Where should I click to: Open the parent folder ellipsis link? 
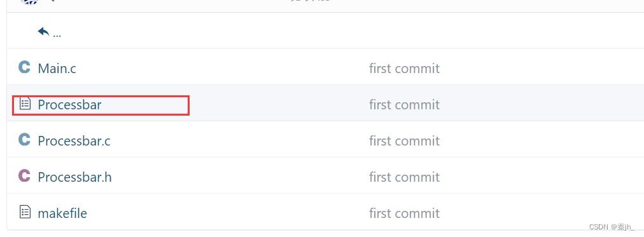click(x=57, y=34)
